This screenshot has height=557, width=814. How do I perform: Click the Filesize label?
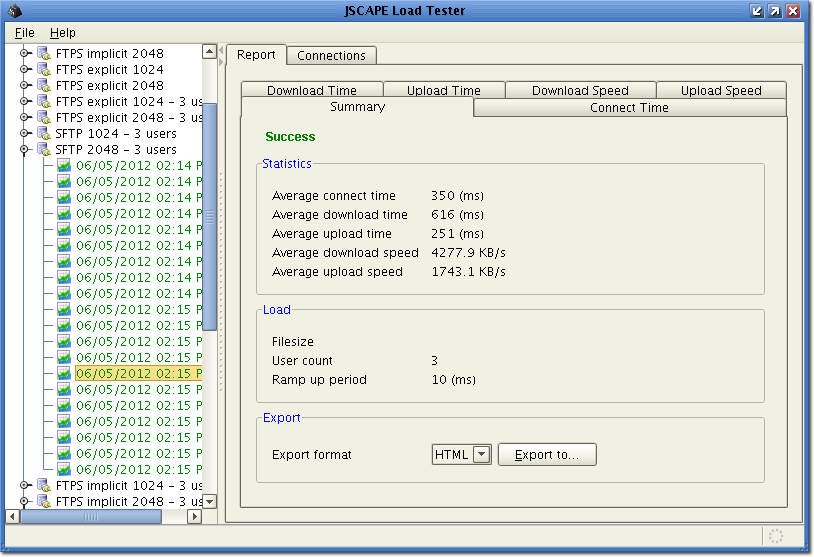click(x=293, y=342)
